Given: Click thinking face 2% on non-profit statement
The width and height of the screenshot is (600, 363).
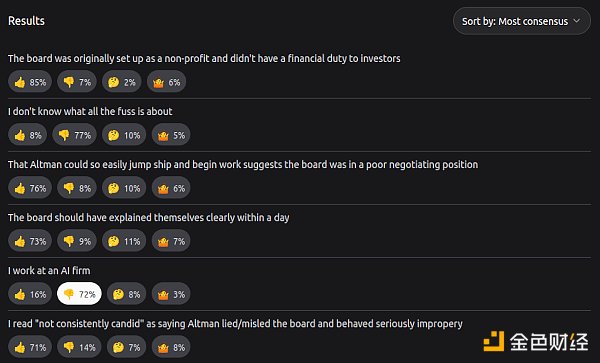Looking at the screenshot, I should 122,82.
